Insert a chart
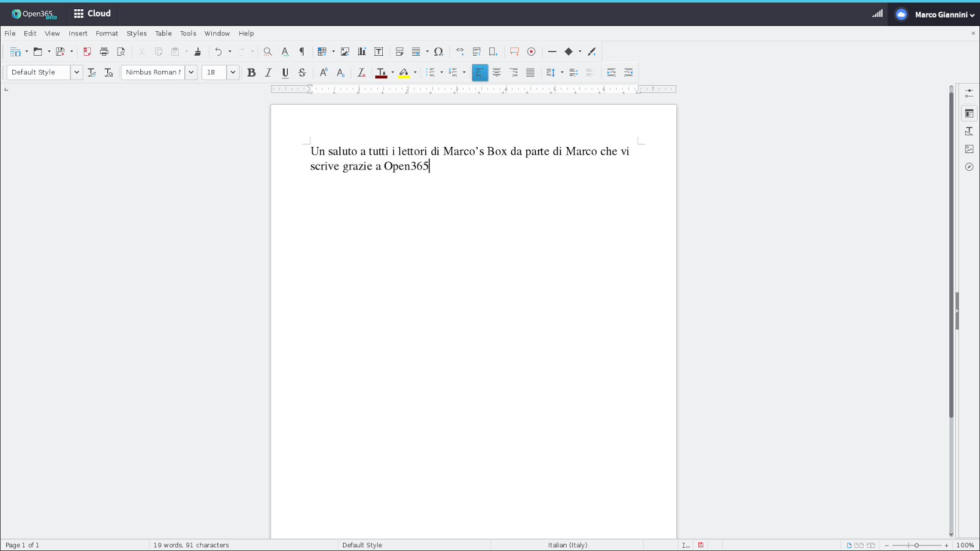 [x=362, y=52]
